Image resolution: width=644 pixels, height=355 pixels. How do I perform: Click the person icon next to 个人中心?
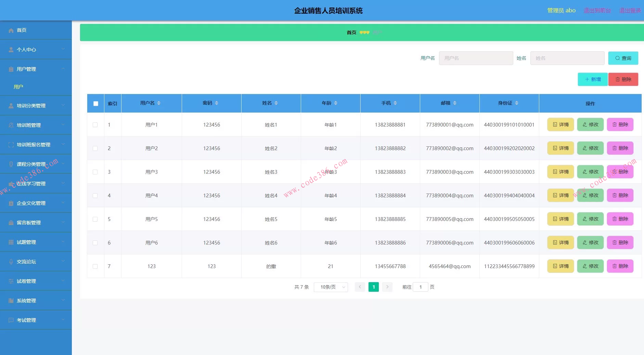pyautogui.click(x=11, y=50)
